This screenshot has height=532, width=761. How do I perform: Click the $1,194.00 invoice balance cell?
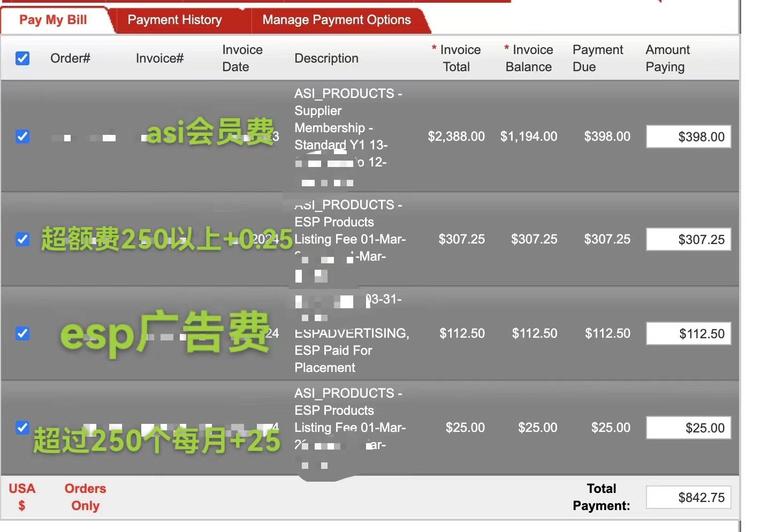coord(529,136)
